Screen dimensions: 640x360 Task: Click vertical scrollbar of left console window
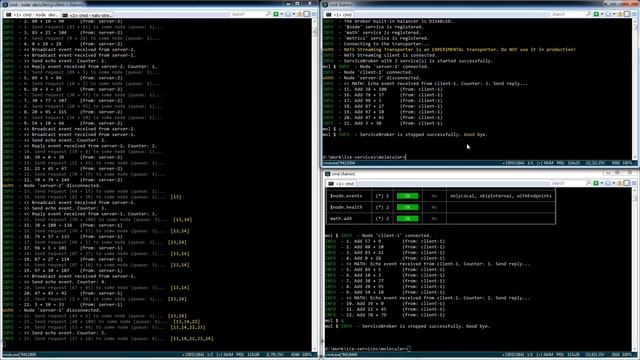[x=315, y=184]
